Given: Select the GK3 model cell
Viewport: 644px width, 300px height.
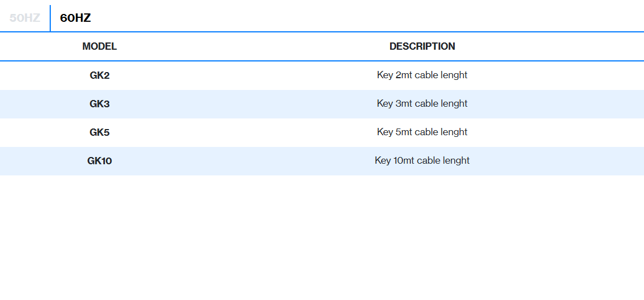Looking at the screenshot, I should tap(99, 104).
